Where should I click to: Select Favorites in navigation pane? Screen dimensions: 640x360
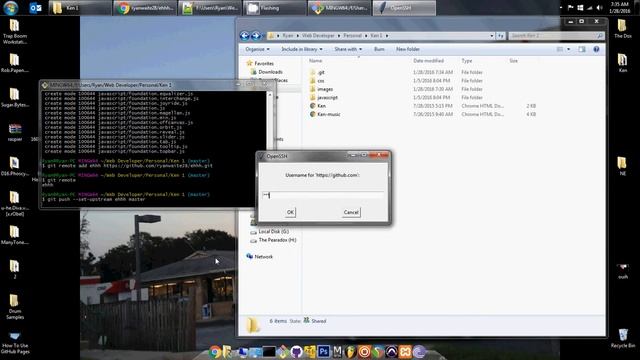[264, 64]
